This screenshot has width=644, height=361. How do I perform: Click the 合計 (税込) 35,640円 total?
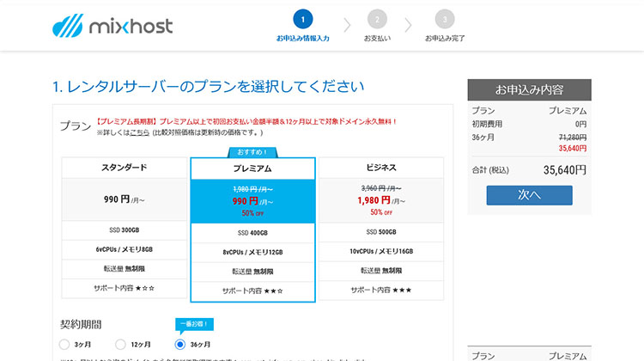coord(530,170)
